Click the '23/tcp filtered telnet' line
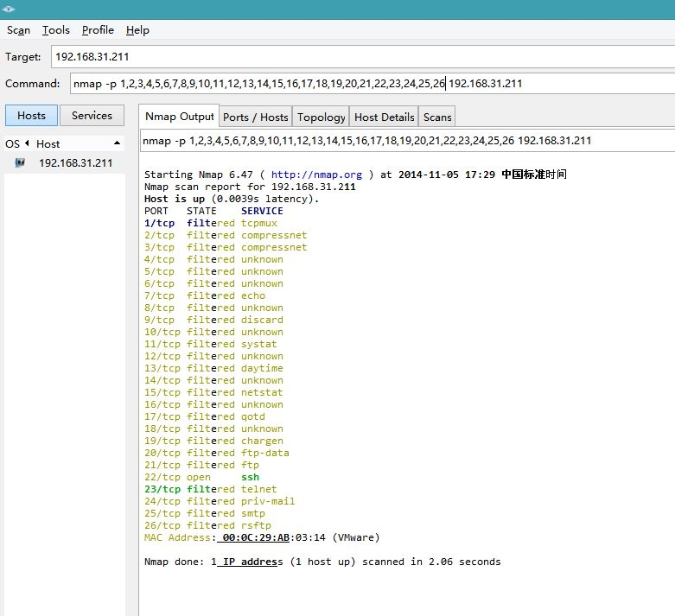Image resolution: width=675 pixels, height=616 pixels. 211,489
